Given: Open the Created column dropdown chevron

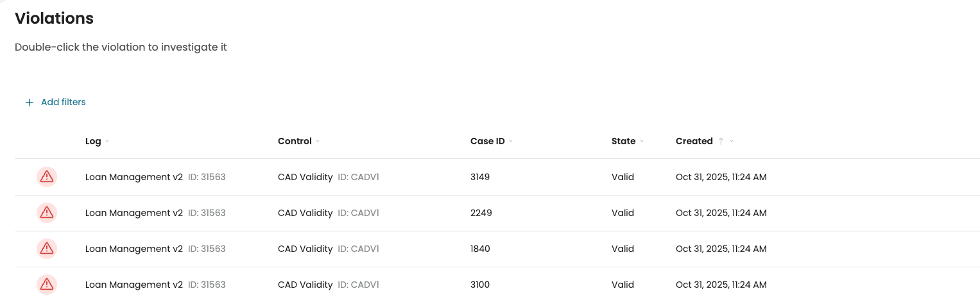Looking at the screenshot, I should point(732,142).
